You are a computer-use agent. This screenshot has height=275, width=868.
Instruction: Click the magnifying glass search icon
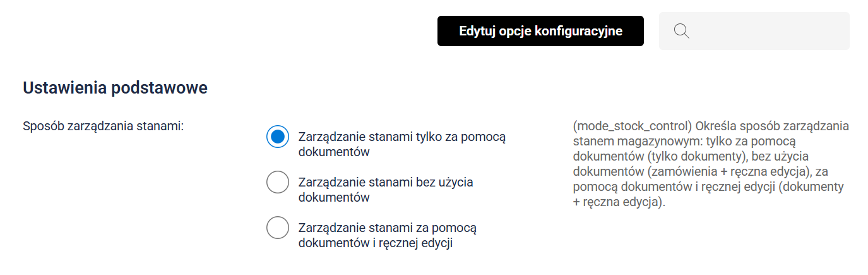[681, 31]
